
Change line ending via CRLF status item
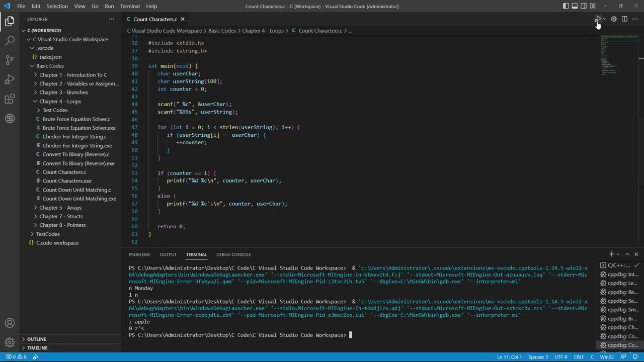coord(579,357)
